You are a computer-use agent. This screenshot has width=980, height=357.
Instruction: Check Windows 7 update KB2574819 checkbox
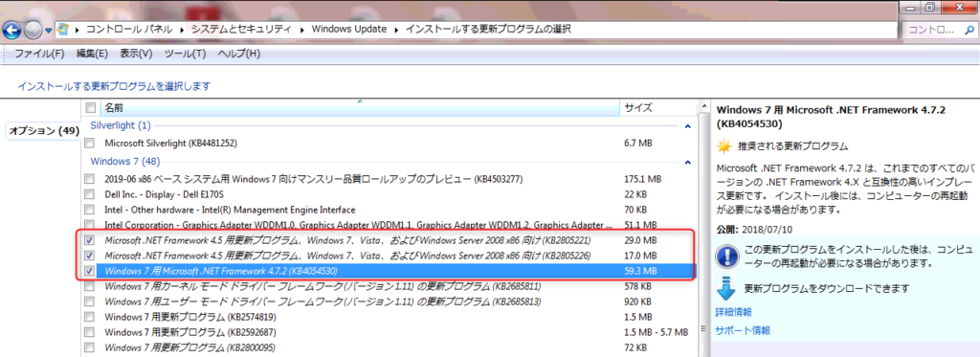tap(90, 317)
